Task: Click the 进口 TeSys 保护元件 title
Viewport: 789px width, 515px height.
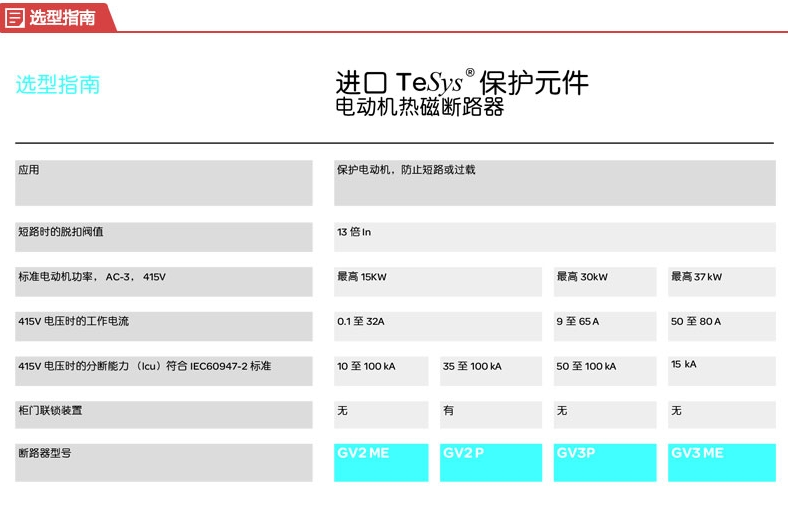Action: [462, 83]
